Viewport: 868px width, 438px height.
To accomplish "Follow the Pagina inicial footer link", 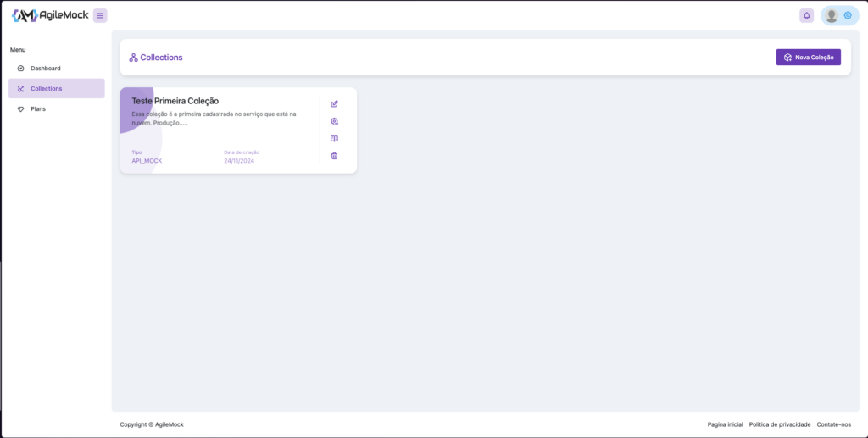I will point(726,424).
